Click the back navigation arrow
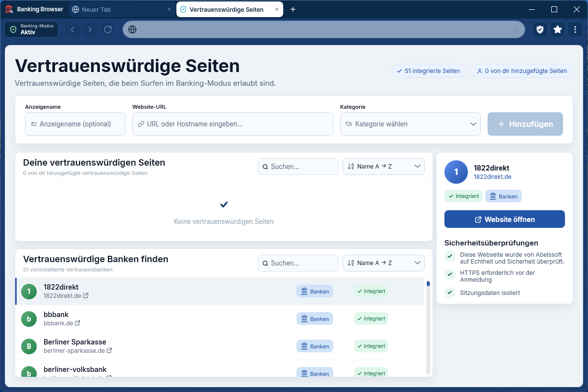This screenshot has width=588, height=392. tap(73, 29)
